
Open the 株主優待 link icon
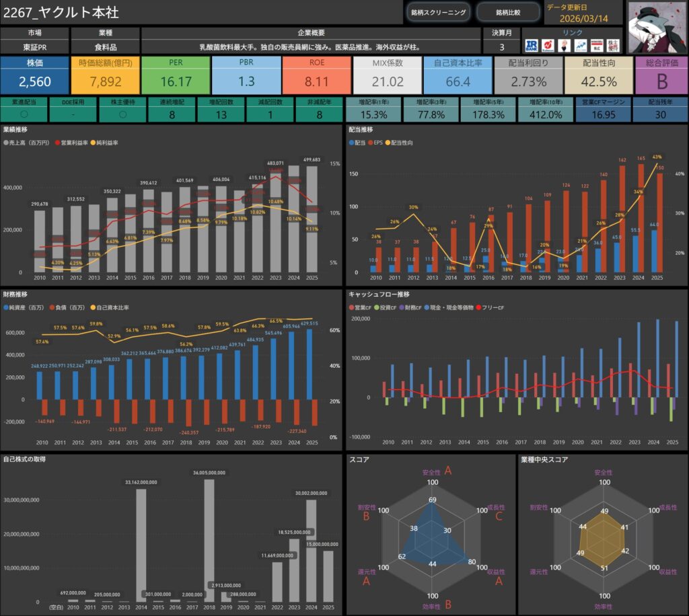(612, 45)
